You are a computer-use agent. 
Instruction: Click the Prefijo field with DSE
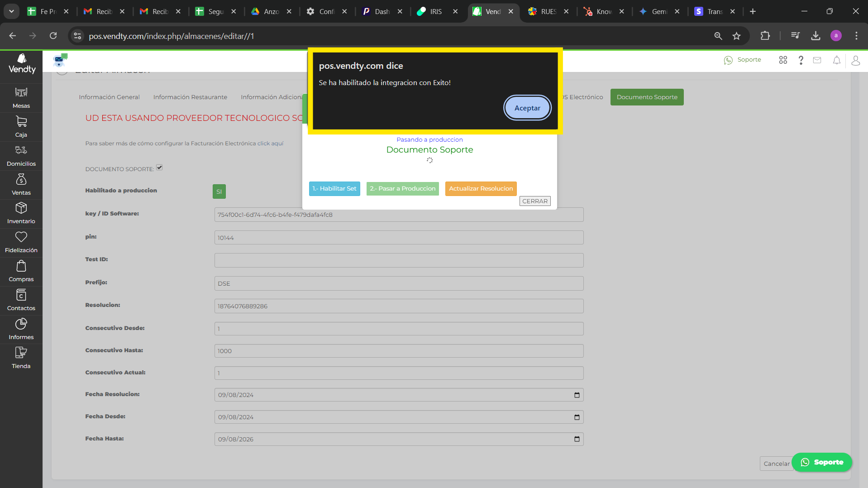399,283
